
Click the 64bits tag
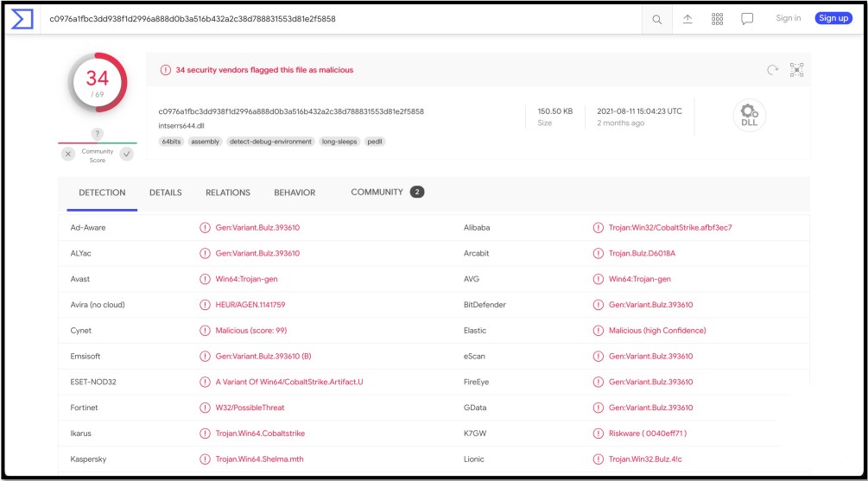pos(171,142)
